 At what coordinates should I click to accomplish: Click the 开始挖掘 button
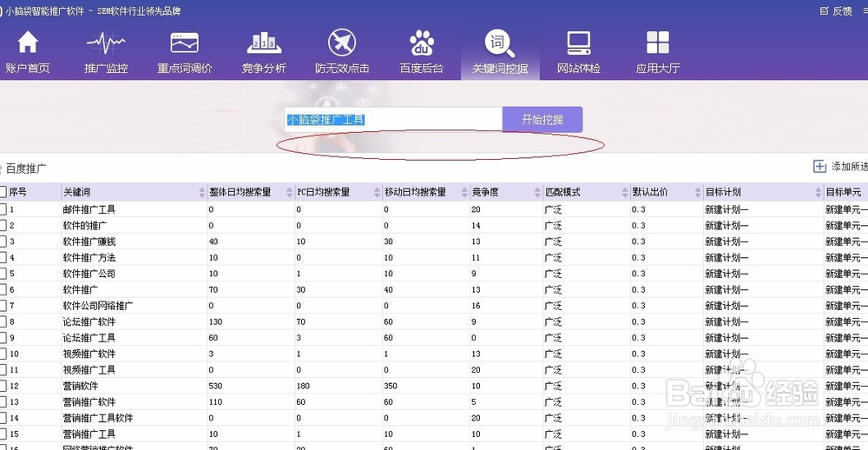click(x=542, y=120)
